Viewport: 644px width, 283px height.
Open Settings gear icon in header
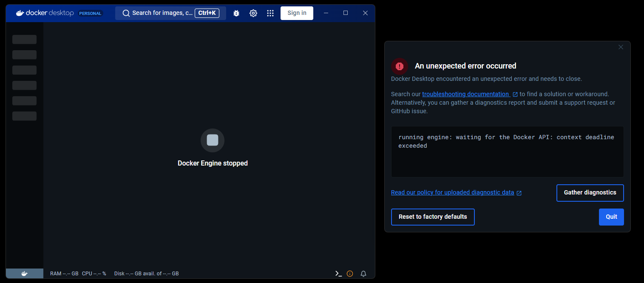(253, 13)
